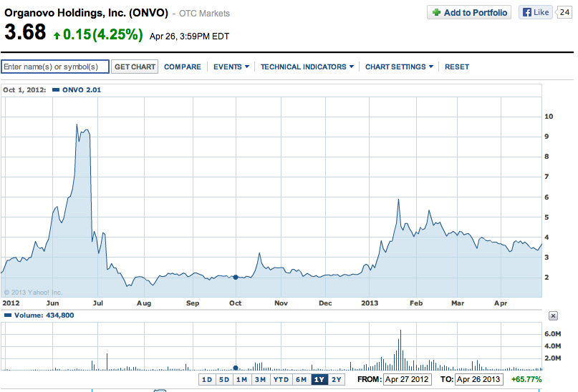Click the 3.68 current price value

[x=25, y=32]
